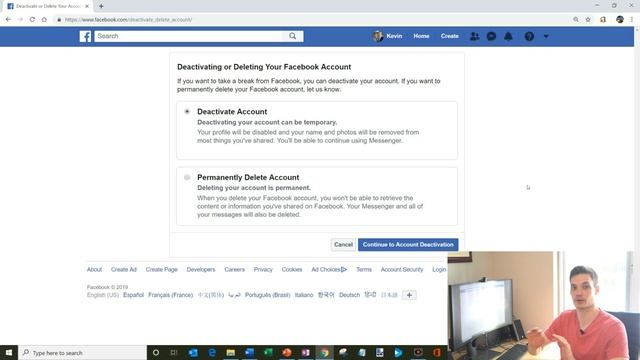Click the browser home icon

[x=44, y=20]
